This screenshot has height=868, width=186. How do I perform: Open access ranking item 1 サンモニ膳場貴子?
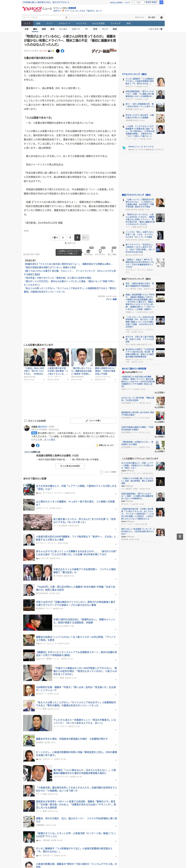point(140,81)
